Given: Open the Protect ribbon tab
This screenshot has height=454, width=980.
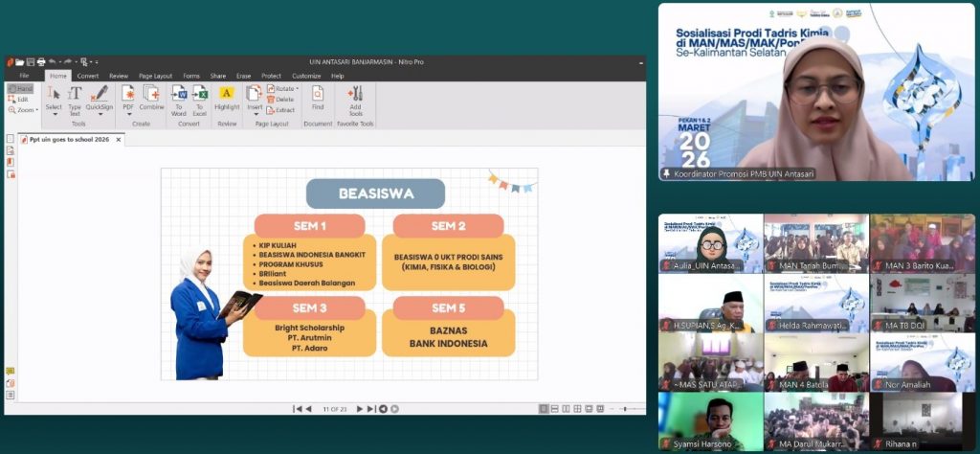Looking at the screenshot, I should 271,76.
